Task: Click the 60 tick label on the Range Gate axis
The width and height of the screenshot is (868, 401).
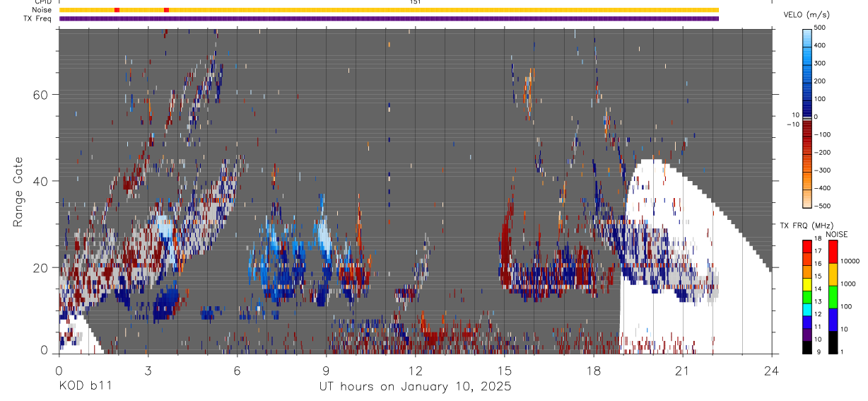Action: point(42,95)
